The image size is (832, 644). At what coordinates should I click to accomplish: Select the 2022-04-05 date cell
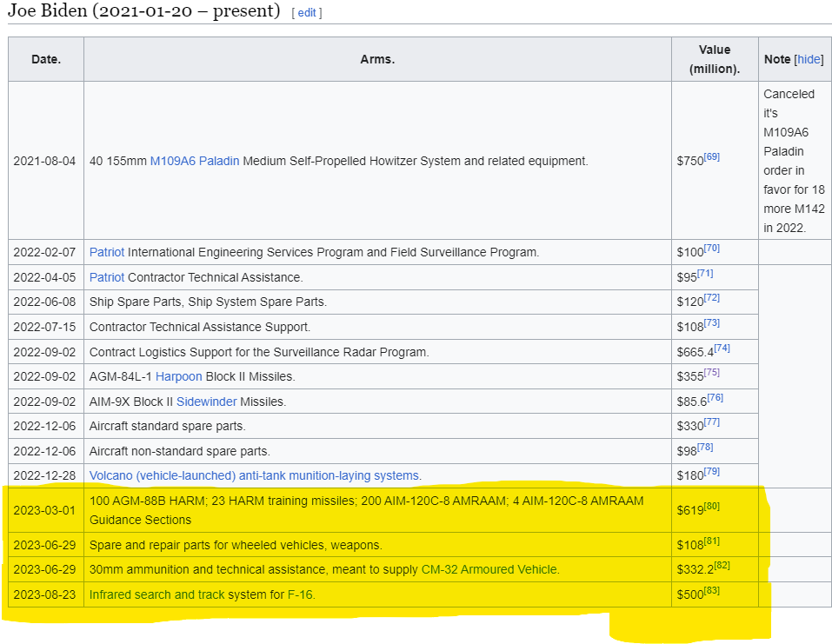[46, 277]
